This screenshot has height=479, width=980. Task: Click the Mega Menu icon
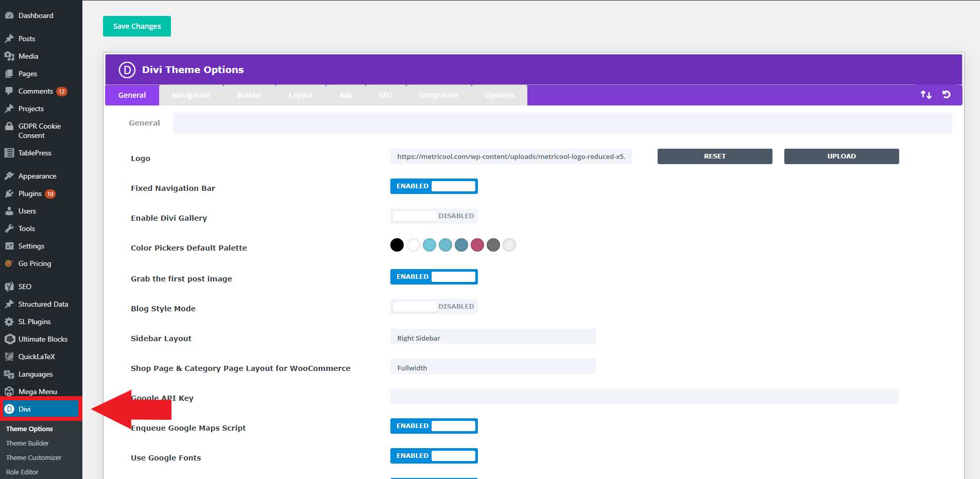pos(9,392)
